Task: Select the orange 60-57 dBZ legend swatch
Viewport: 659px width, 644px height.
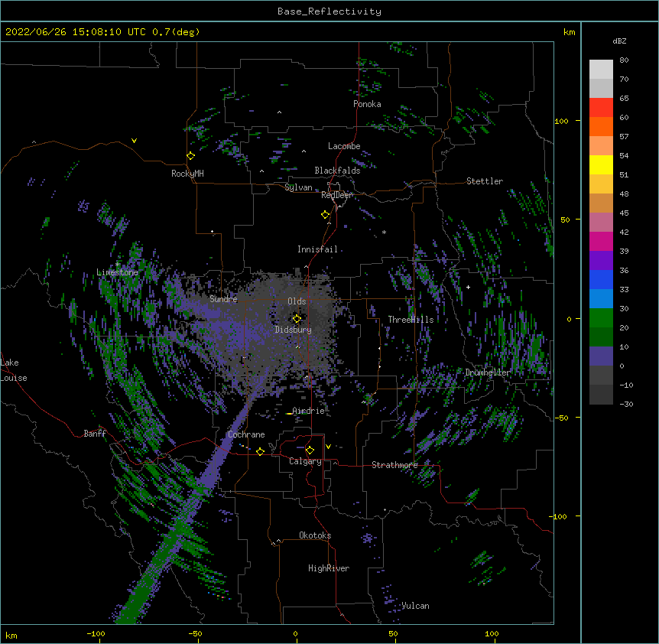Action: [x=601, y=126]
